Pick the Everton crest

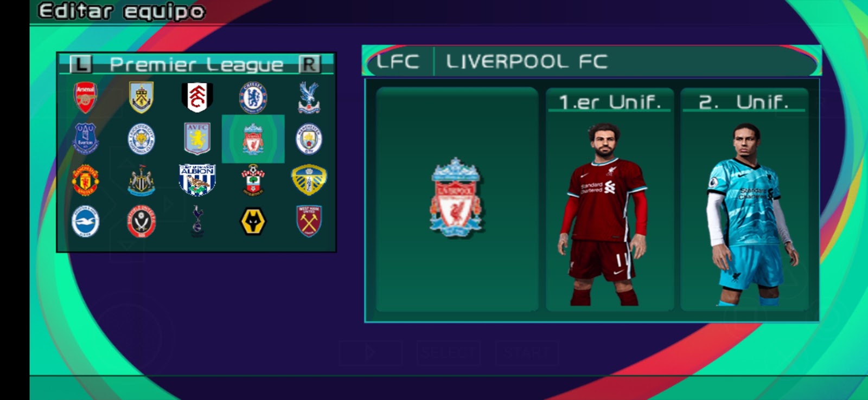86,139
